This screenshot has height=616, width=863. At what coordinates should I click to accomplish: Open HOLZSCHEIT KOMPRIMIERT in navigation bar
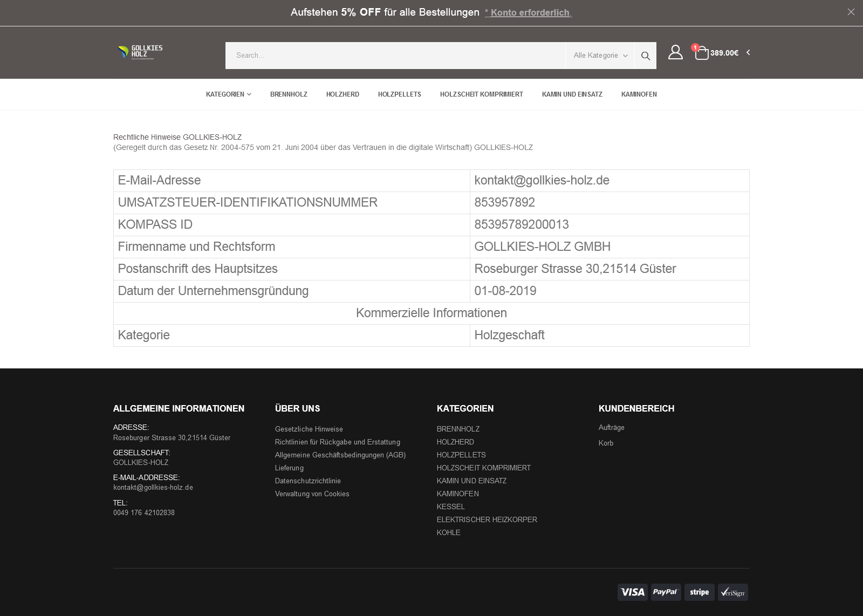482,94
